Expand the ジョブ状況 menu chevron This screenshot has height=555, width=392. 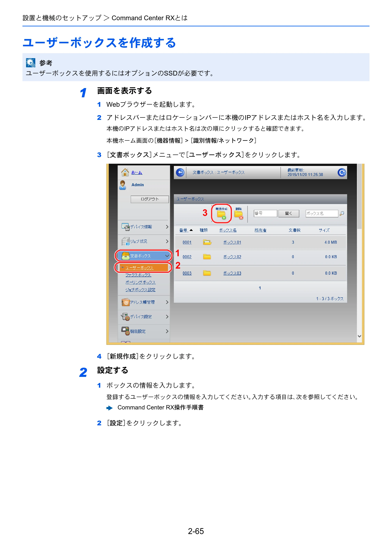pos(167,241)
